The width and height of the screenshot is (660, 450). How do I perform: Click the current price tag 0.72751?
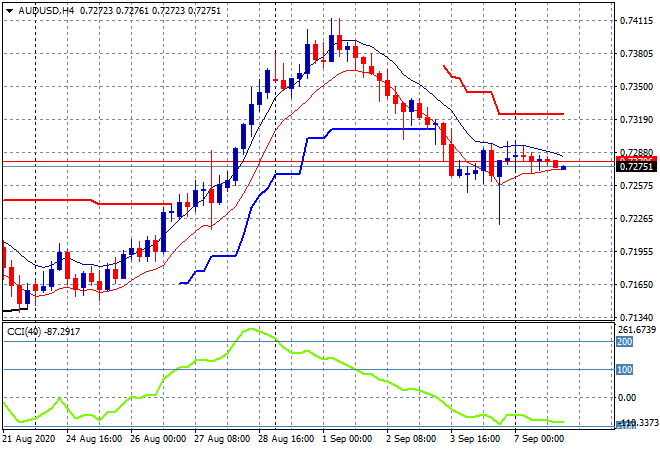636,167
